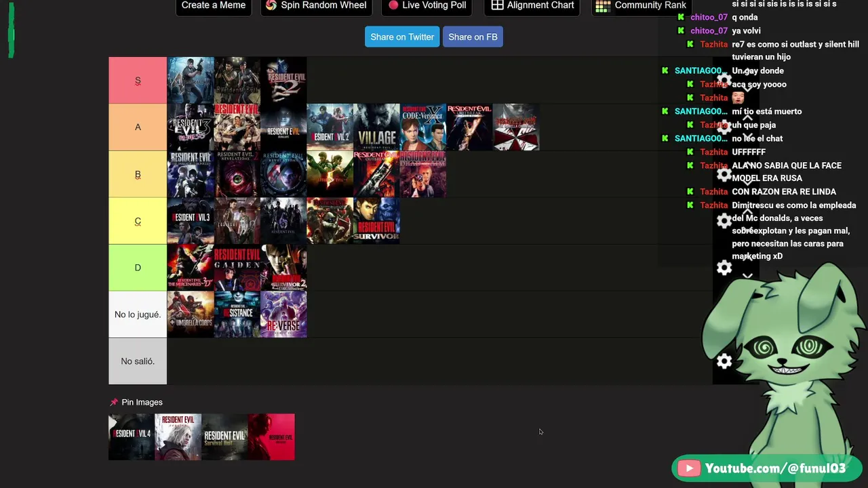
Task: Move D tier row down with chevron
Action: [x=747, y=276]
